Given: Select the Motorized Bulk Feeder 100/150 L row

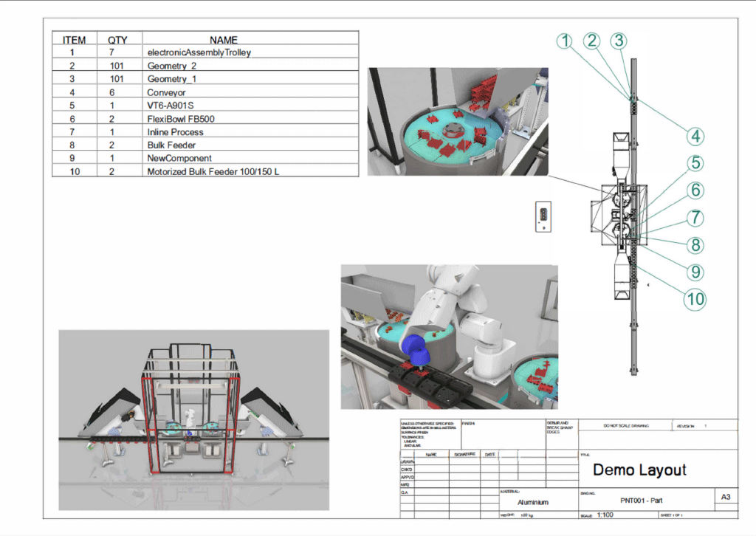Looking at the screenshot, I should [205, 172].
